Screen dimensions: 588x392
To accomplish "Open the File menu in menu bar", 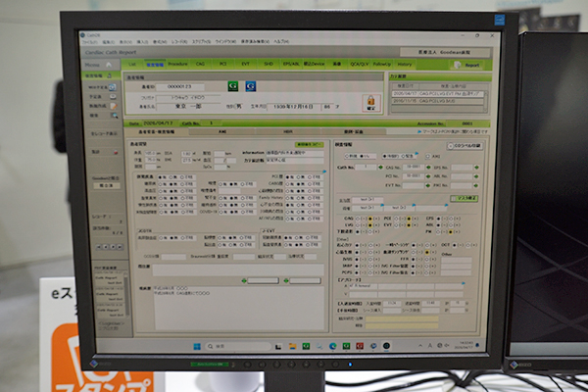I will 90,43.
